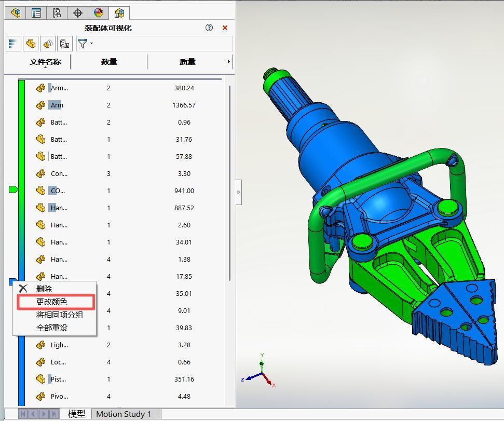Click the green color slider marker

pos(13,189)
